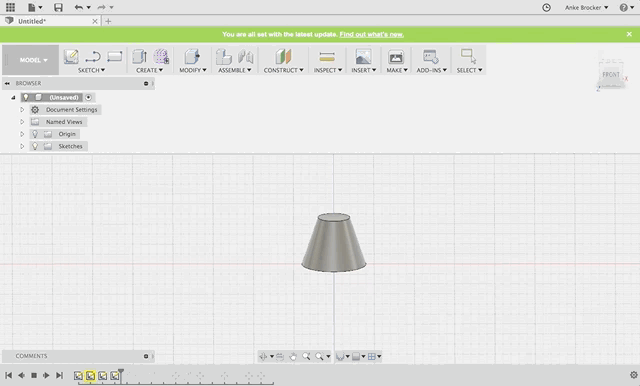Toggle visibility bulb of Origin folder

[35, 134]
